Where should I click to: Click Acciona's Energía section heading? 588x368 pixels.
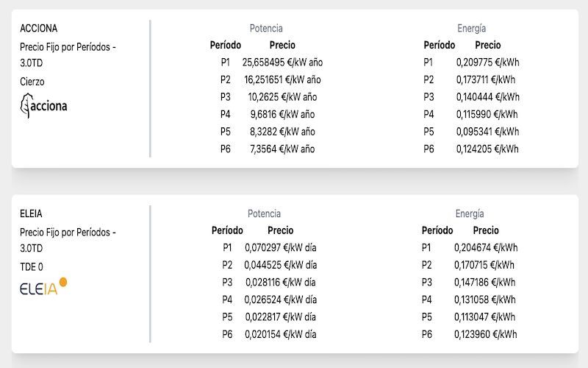pos(471,29)
